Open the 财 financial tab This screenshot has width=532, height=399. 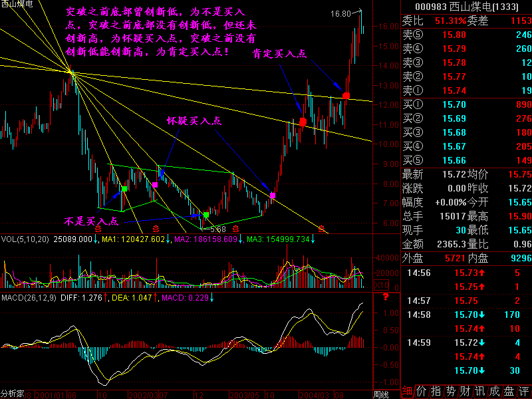pyautogui.click(x=465, y=391)
